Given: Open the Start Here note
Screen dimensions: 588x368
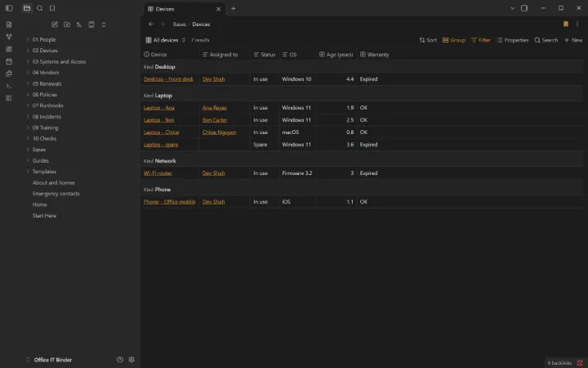Looking at the screenshot, I should [x=44, y=216].
